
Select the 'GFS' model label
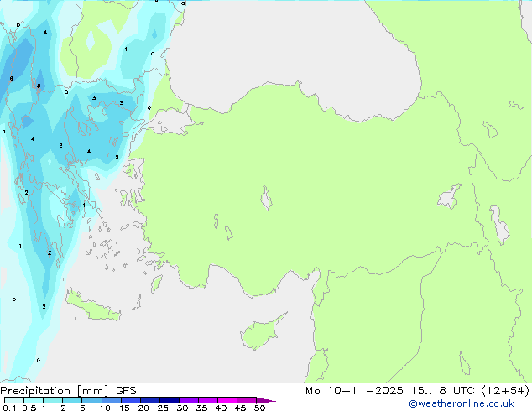pyautogui.click(x=126, y=391)
